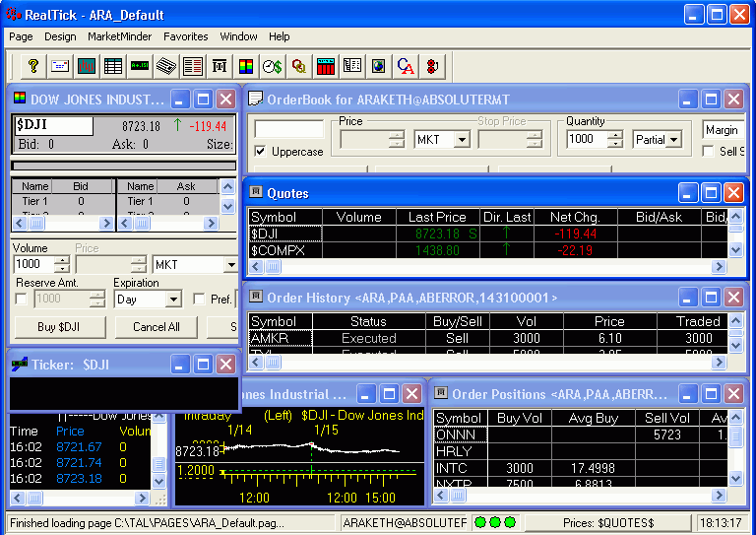Click the overlapping Q letters toolbar icon
Image resolution: width=756 pixels, height=535 pixels.
point(299,66)
